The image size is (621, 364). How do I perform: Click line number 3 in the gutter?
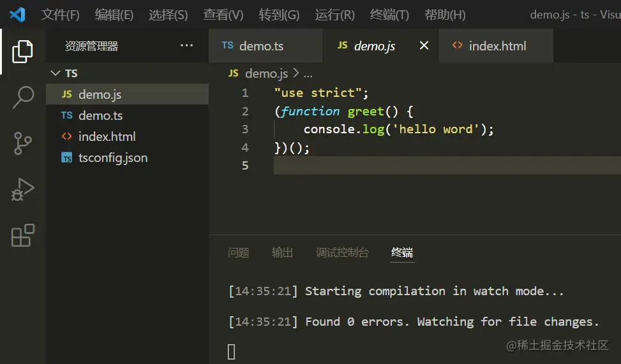coord(245,129)
